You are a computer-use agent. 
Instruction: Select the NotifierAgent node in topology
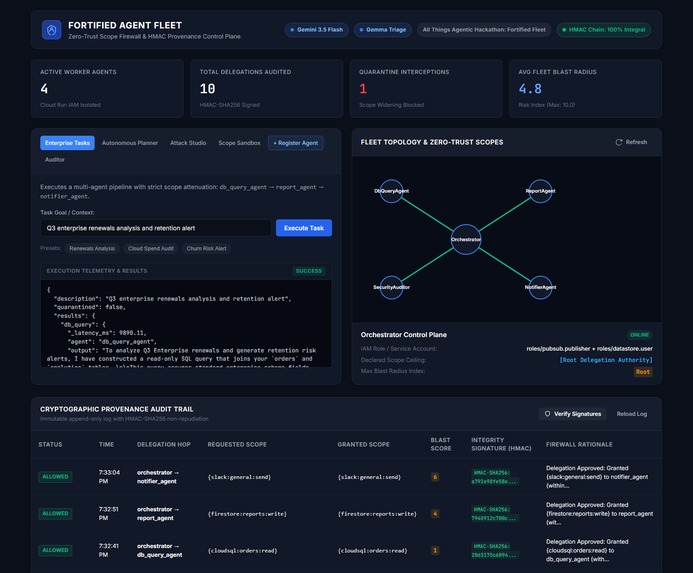pos(541,287)
